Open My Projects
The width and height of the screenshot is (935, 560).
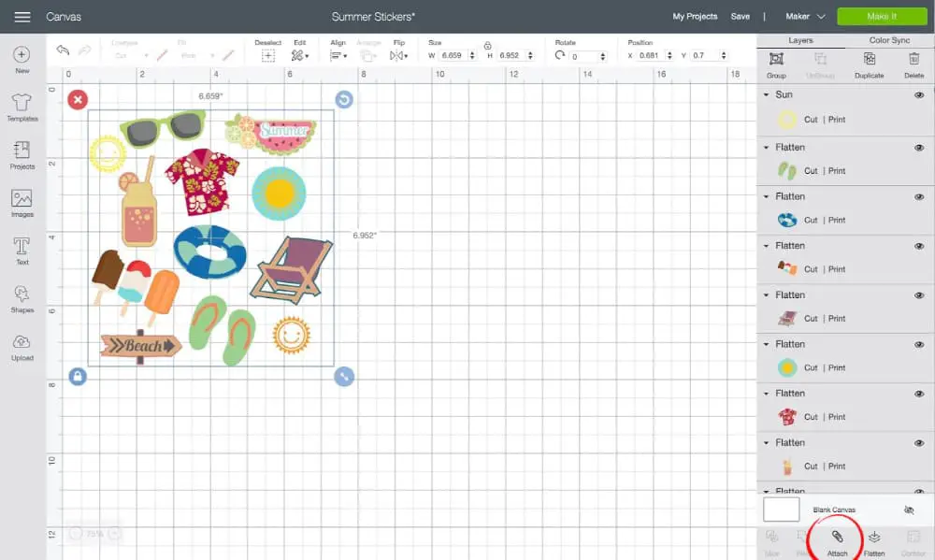click(695, 17)
